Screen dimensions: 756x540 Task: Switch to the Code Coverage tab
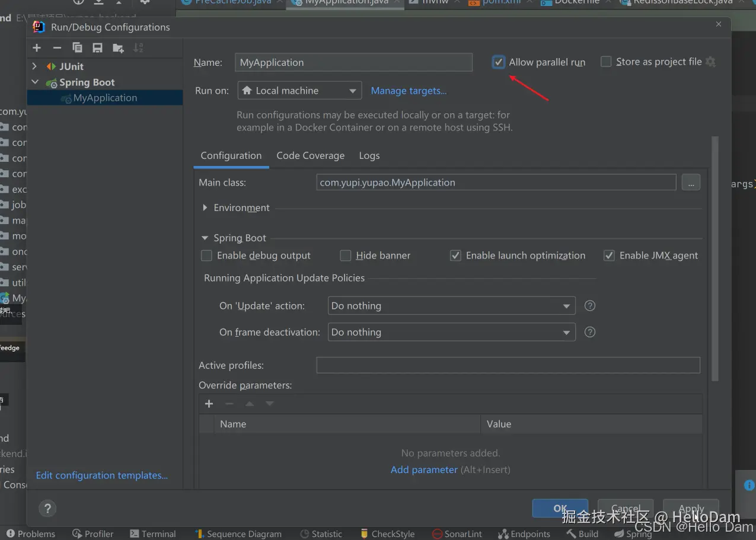[310, 156]
